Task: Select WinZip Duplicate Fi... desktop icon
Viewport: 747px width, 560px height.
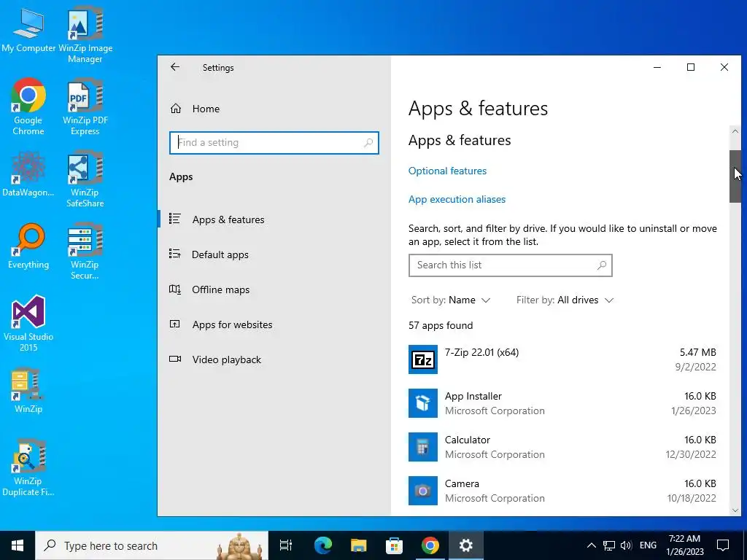Action: pyautogui.click(x=28, y=467)
